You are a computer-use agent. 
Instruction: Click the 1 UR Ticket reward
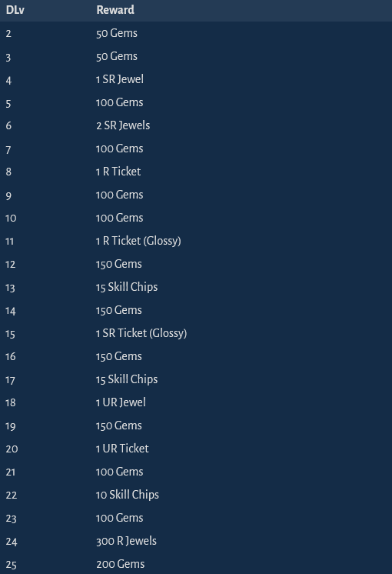[122, 449]
